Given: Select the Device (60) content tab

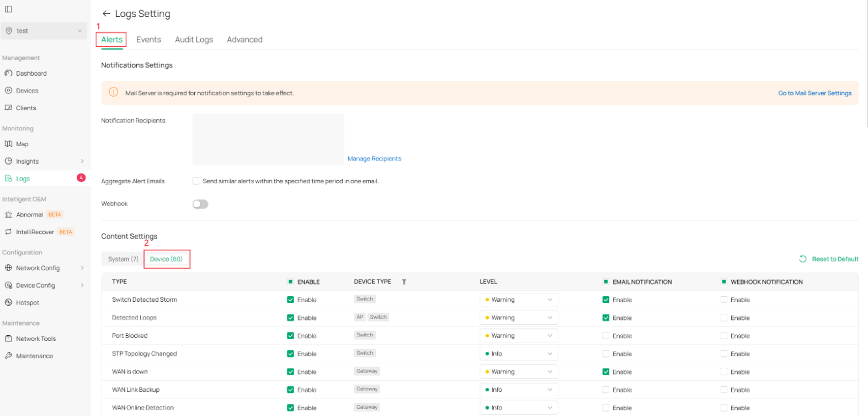Looking at the screenshot, I should click(166, 259).
